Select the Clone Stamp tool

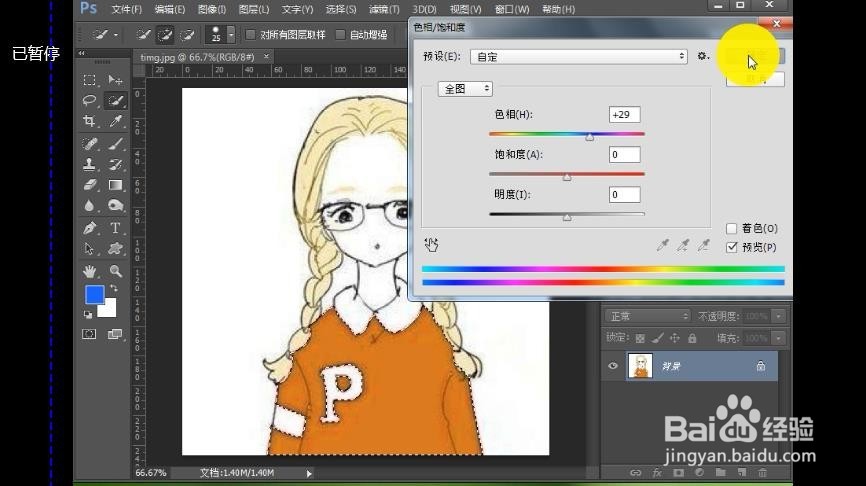tap(89, 164)
